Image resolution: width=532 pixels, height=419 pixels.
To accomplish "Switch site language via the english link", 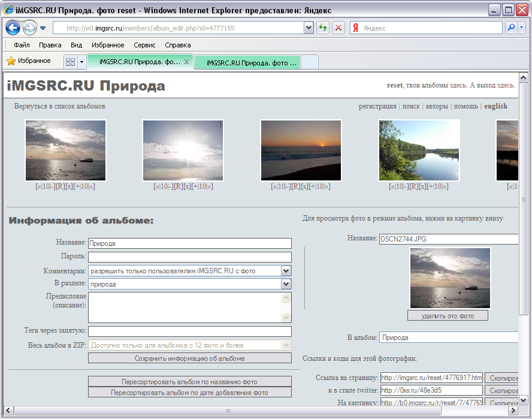I will point(494,106).
